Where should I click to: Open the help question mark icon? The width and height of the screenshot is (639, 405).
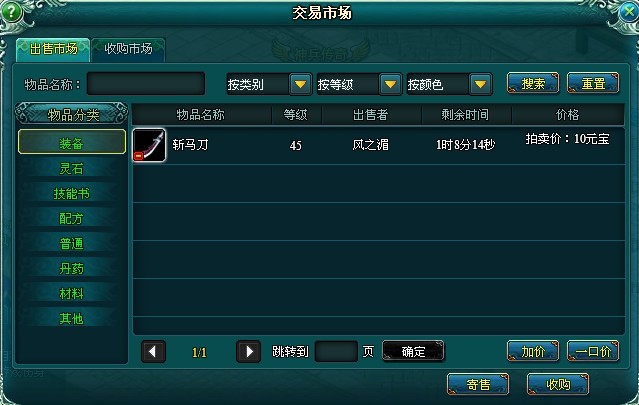coord(11,11)
